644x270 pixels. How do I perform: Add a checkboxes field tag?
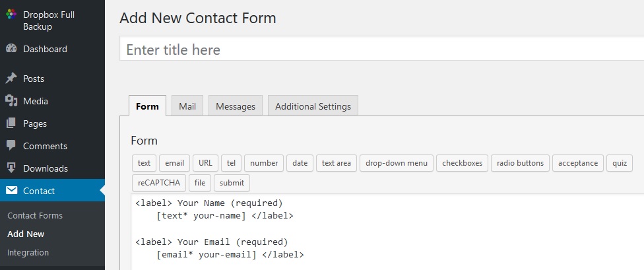tap(462, 163)
